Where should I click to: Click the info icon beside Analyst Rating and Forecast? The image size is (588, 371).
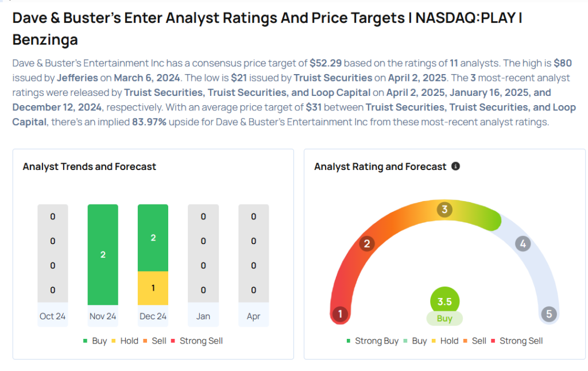click(x=455, y=167)
